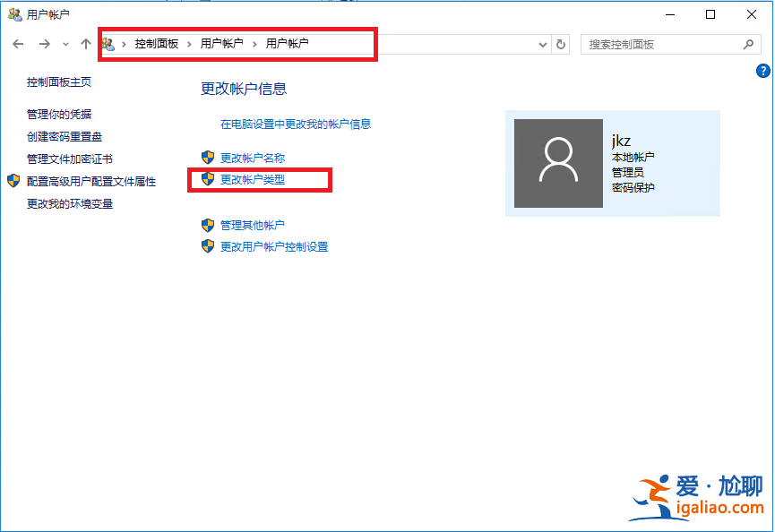Open 更改我的环境变量 in the sidebar
The width and height of the screenshot is (775, 532).
pyautogui.click(x=70, y=203)
